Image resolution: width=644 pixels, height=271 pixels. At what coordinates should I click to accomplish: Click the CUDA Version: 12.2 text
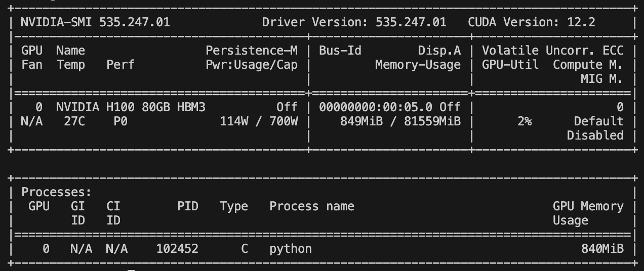click(x=532, y=22)
